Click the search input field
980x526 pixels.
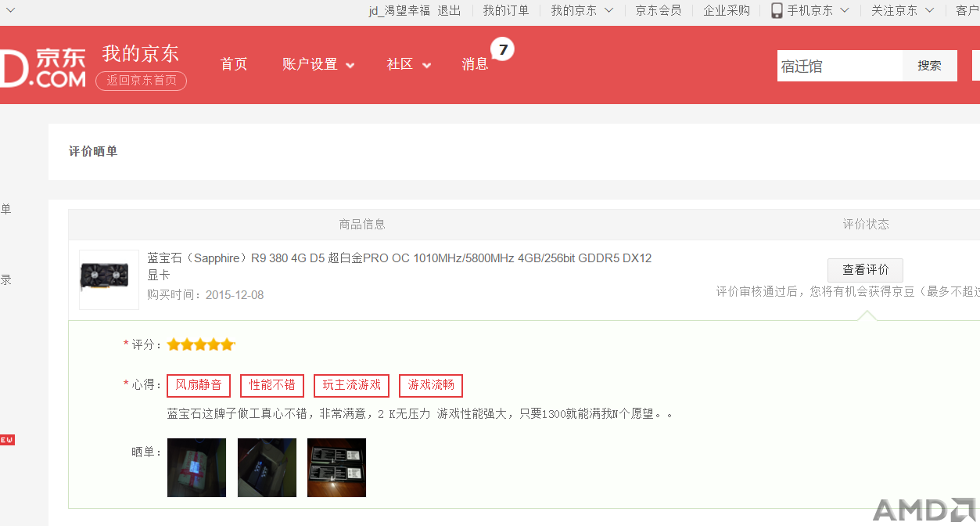(x=840, y=66)
